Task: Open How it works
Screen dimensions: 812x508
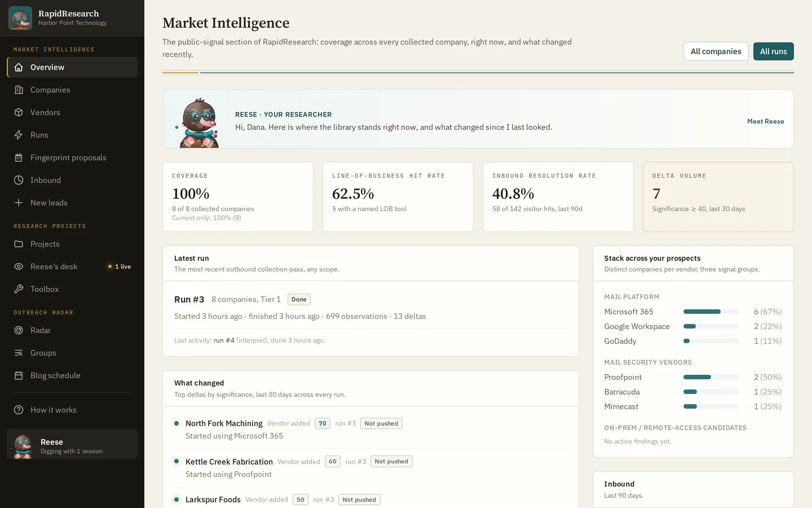Action: (72, 410)
